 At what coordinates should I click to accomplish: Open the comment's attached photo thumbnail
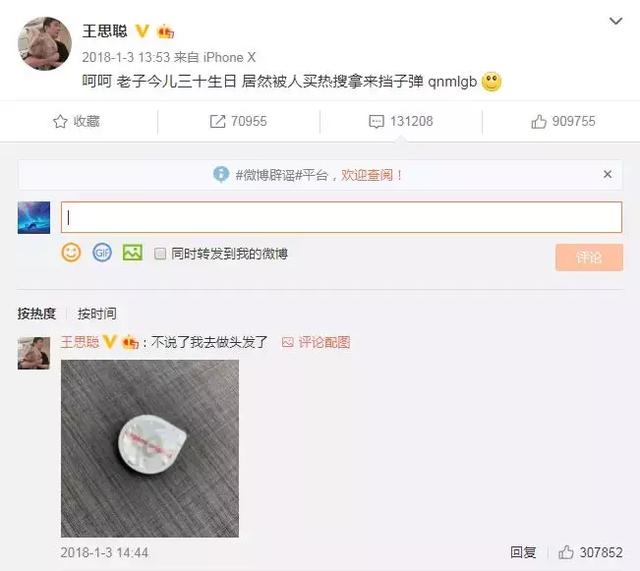[x=150, y=449]
